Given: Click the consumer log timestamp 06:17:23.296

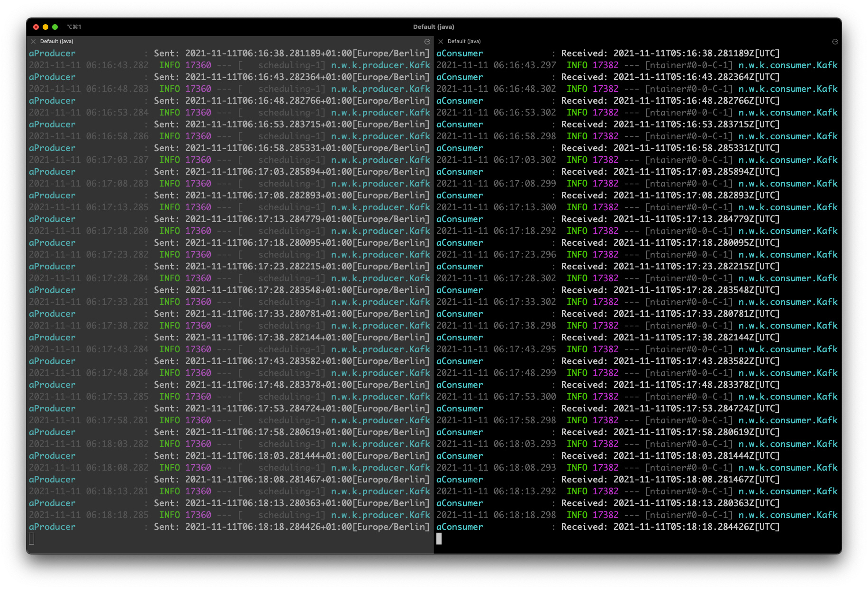Looking at the screenshot, I should click(524, 255).
